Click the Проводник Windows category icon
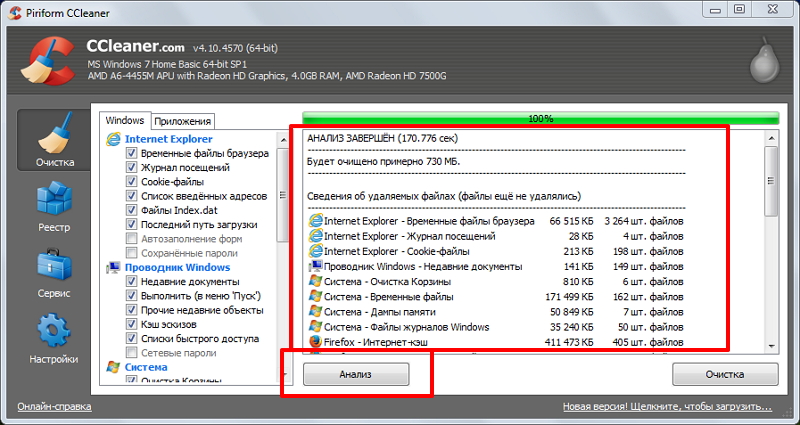The width and height of the screenshot is (800, 425). [x=113, y=268]
